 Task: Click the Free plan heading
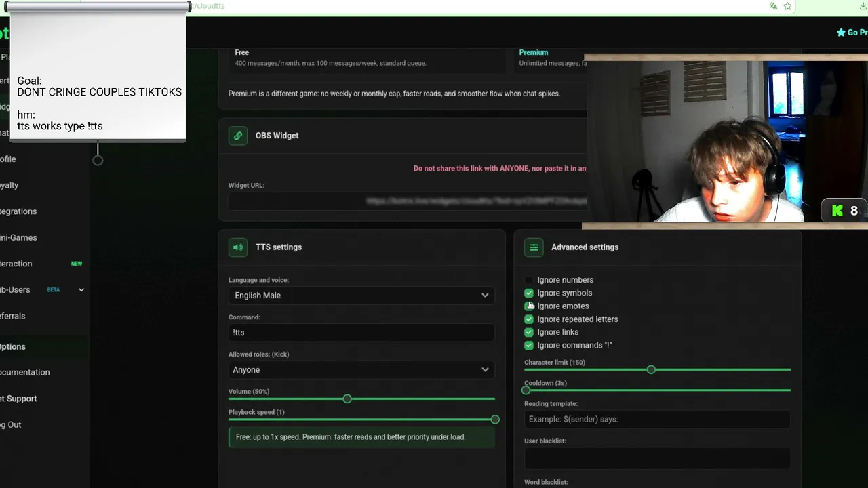pyautogui.click(x=242, y=52)
